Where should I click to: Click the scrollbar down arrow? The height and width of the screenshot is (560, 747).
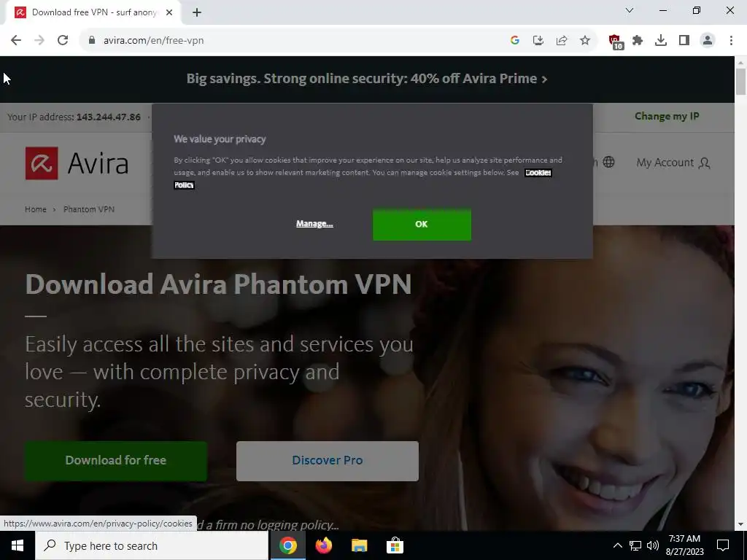coord(741,524)
